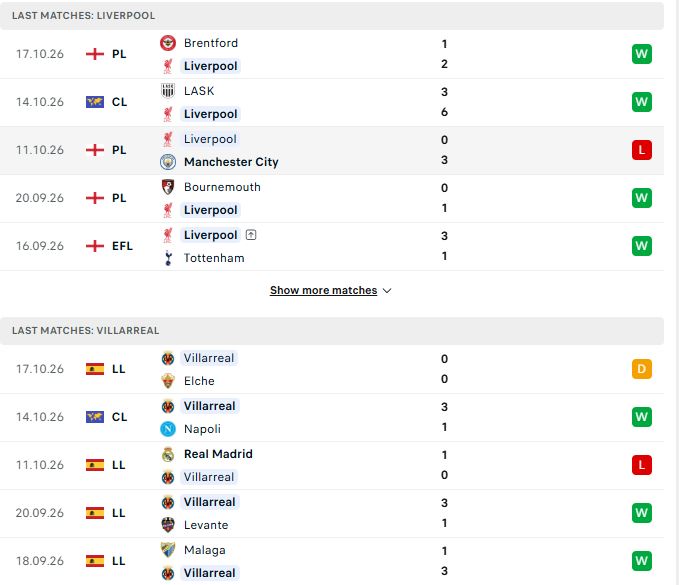The height and width of the screenshot is (585, 679).
Task: Click the Real Madrid team name
Action: coord(218,454)
